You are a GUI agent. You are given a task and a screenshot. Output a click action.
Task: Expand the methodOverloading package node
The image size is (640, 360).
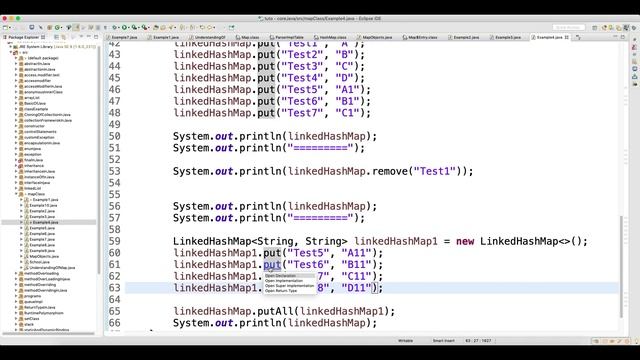pos(16,273)
